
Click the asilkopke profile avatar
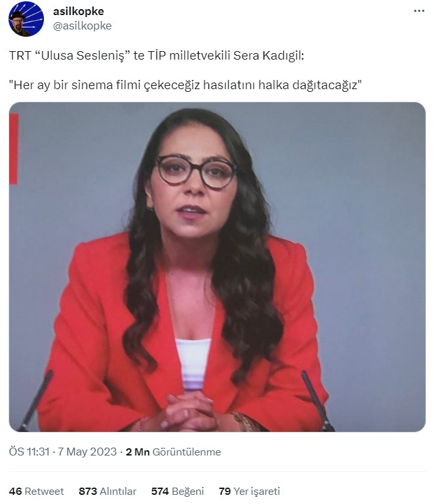26,19
